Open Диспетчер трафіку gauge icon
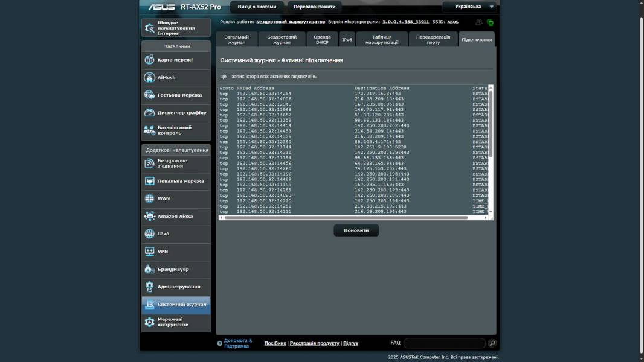Screen dimensions: 644x362 149,113
